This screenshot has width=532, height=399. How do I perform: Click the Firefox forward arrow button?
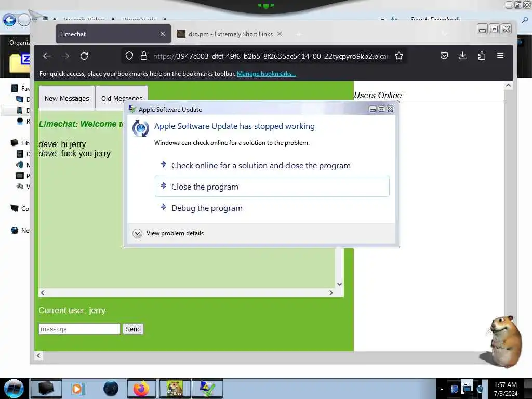tap(65, 56)
